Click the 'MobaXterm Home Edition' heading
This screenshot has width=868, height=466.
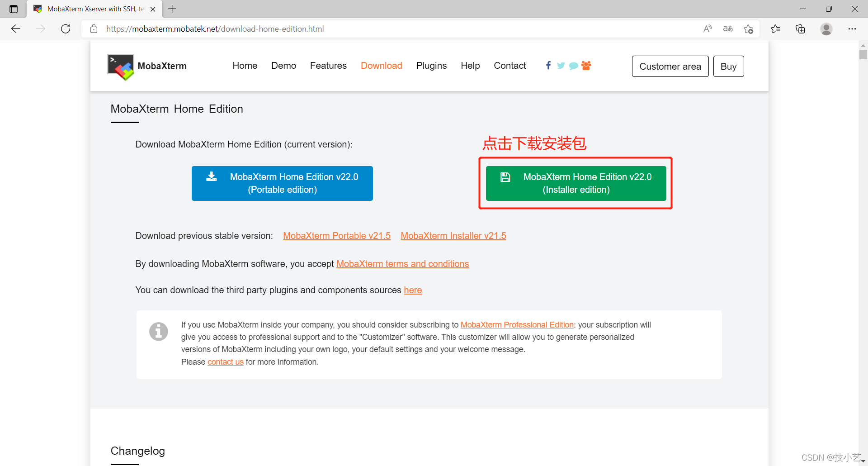pyautogui.click(x=177, y=109)
